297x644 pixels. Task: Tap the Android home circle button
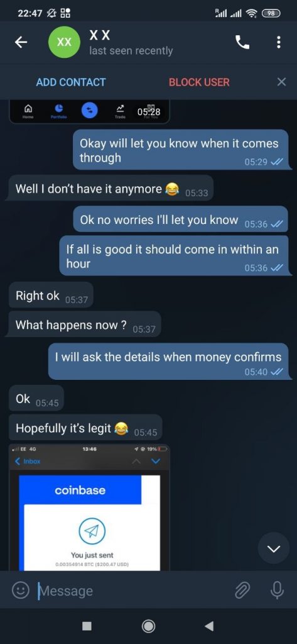148,626
